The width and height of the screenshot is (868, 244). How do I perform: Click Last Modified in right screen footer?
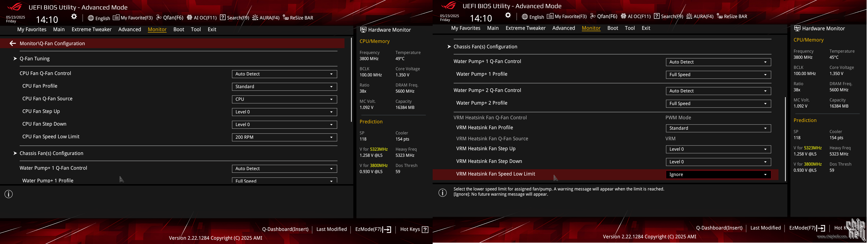(766, 228)
